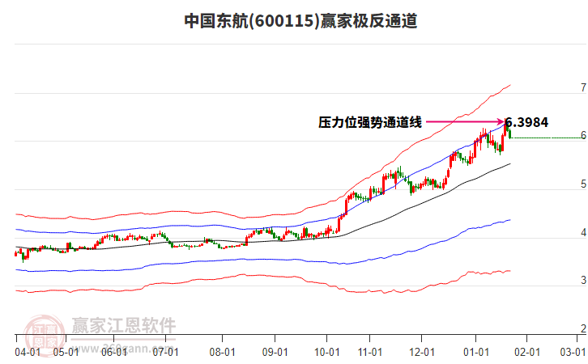This screenshot has width=588, height=364.
Task: Click the y-axis value 4
Action: click(x=583, y=232)
